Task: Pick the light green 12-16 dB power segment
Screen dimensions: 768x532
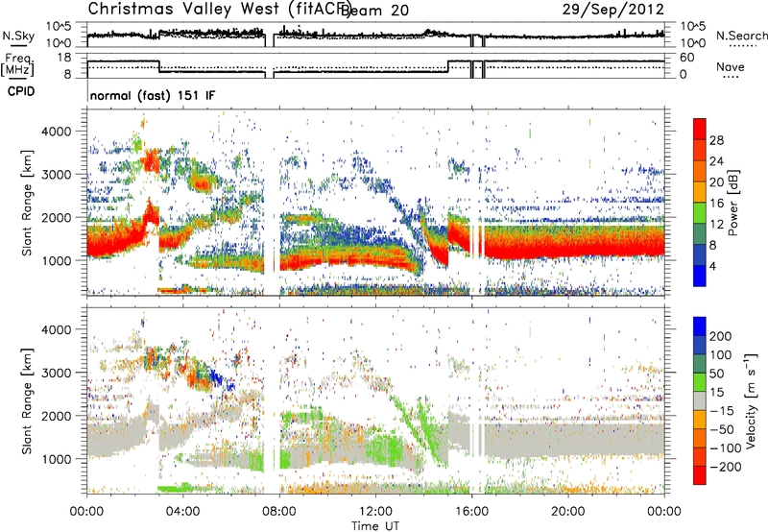Action: [x=700, y=213]
